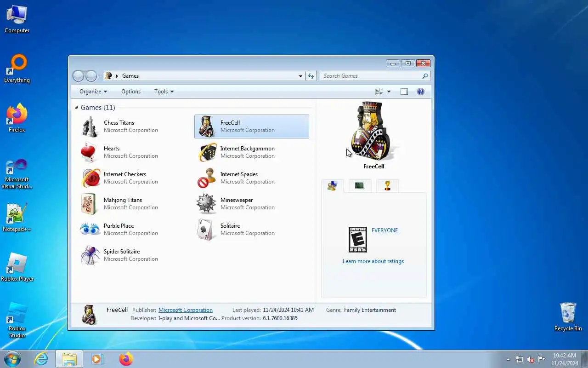The image size is (588, 368).
Task: Open Windows Media Player from taskbar
Action: coord(97,359)
